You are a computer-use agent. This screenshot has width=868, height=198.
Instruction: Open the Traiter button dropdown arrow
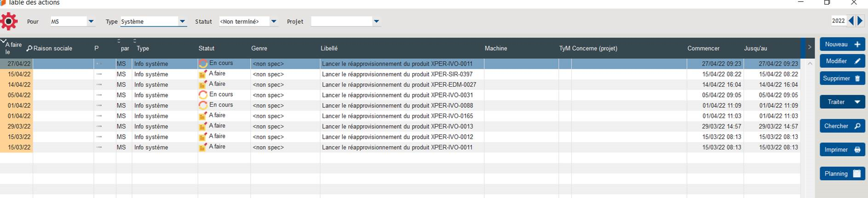pos(857,102)
